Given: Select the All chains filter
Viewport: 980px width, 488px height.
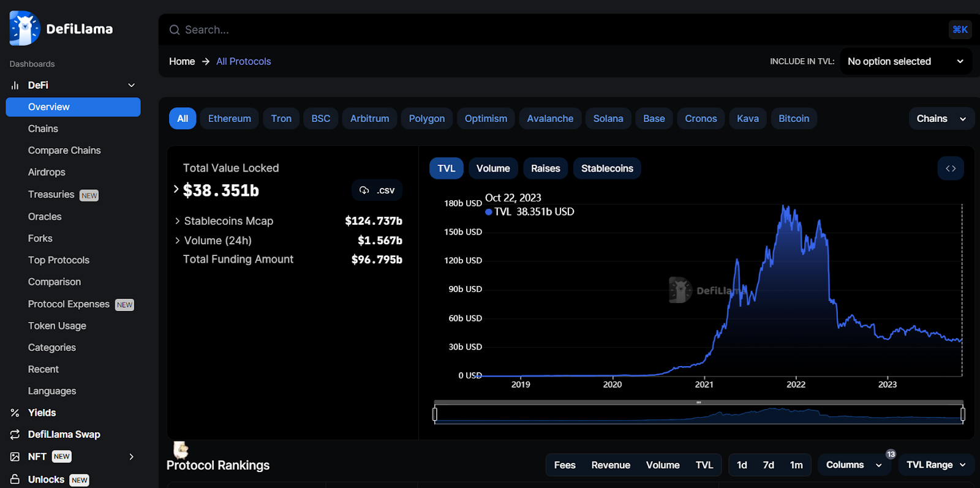Looking at the screenshot, I should tap(183, 119).
